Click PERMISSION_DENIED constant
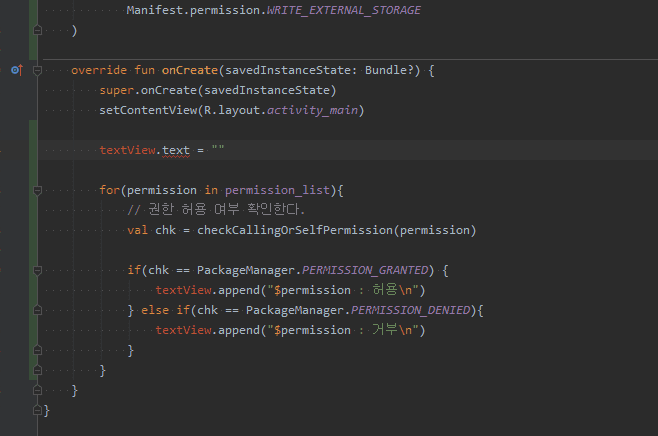658x436 pixels. tap(410, 310)
